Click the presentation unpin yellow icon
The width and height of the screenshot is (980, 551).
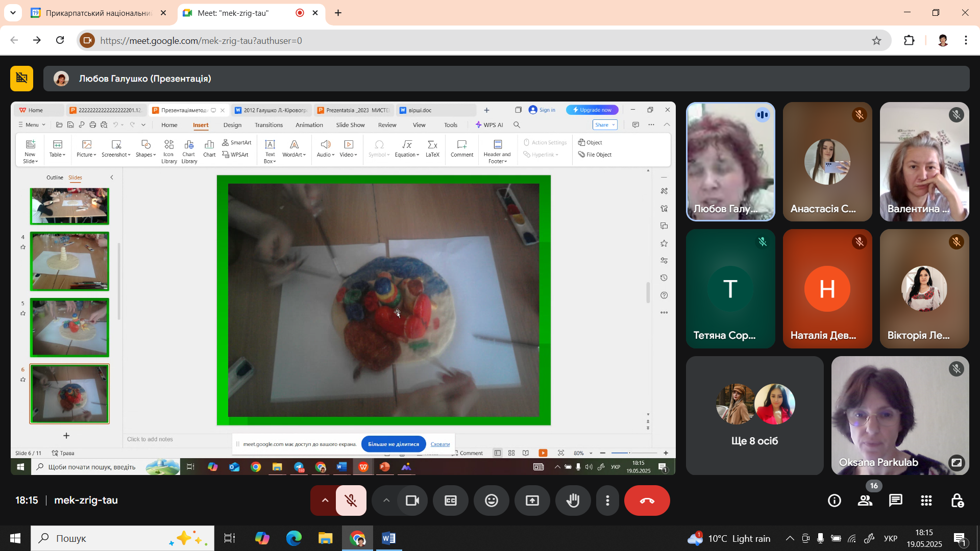click(21, 78)
